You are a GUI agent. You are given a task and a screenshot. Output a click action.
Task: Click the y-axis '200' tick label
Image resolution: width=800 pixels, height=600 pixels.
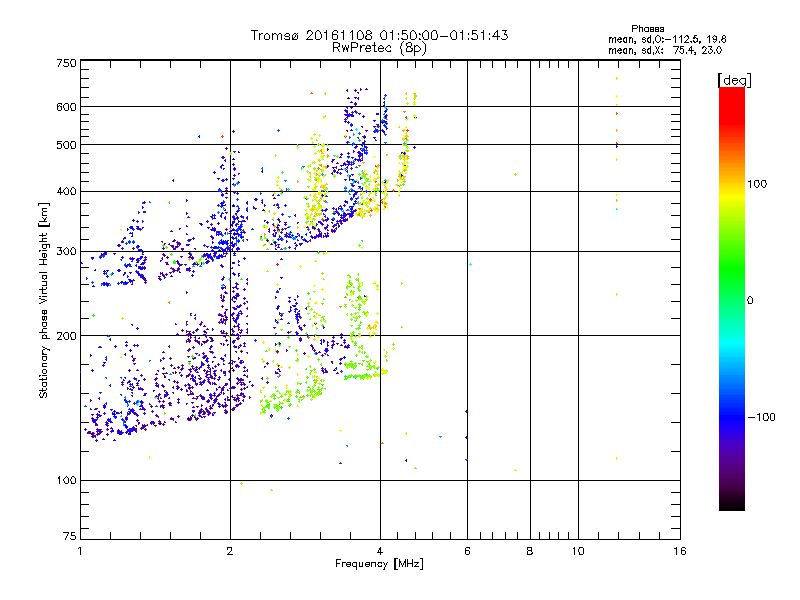tap(66, 336)
